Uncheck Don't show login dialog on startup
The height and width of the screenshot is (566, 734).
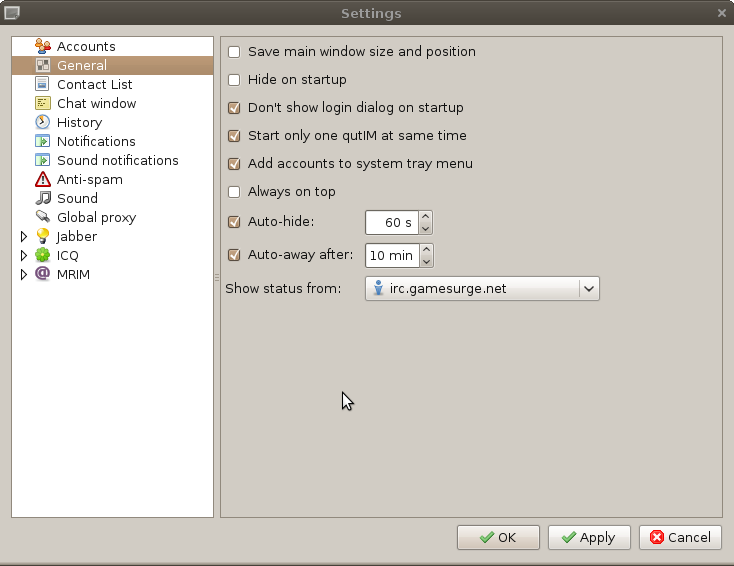234,108
